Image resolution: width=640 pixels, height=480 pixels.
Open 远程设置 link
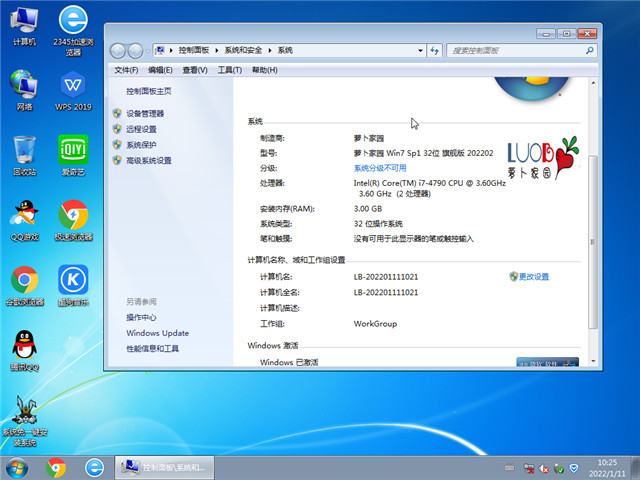pyautogui.click(x=141, y=129)
